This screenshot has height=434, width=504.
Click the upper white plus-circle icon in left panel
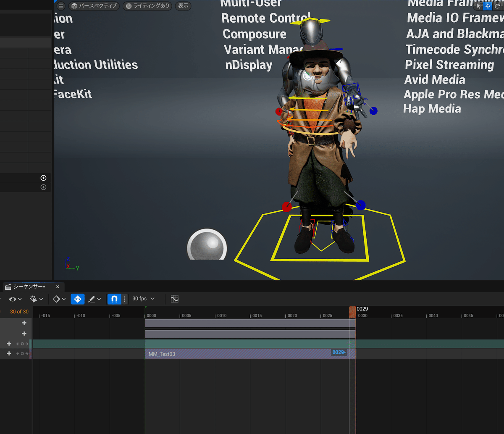coord(43,178)
